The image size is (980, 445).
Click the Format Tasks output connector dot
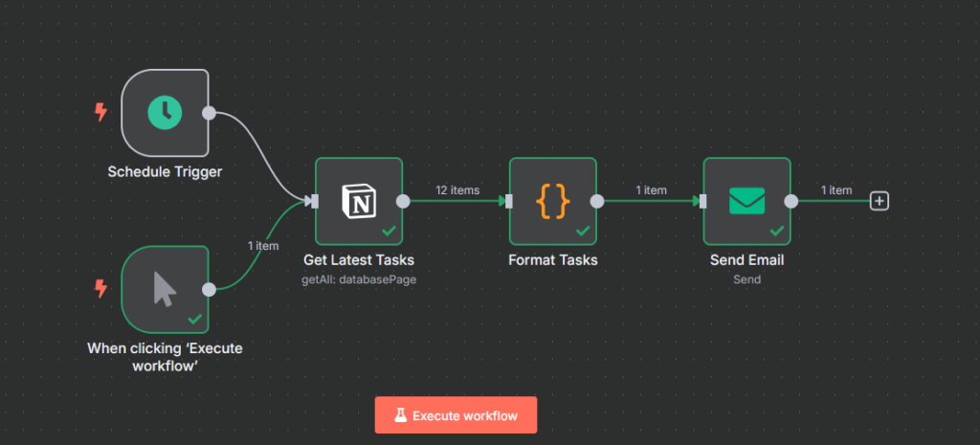coord(597,201)
